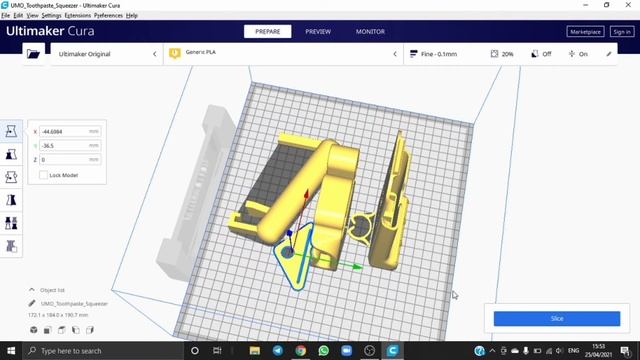Select the Scale tool
The image size is (640, 360).
(x=11, y=154)
